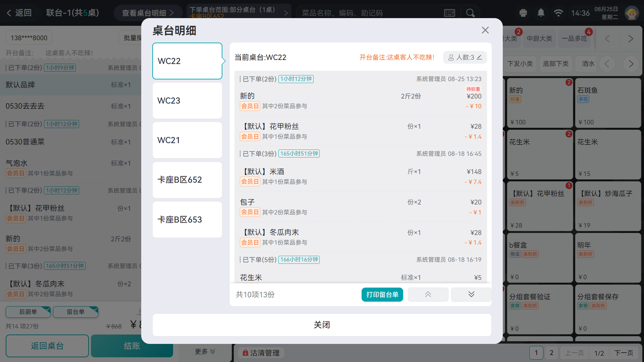Click the 打印留台单 button
Screen dimensions: 644x362
pyautogui.click(x=382, y=295)
